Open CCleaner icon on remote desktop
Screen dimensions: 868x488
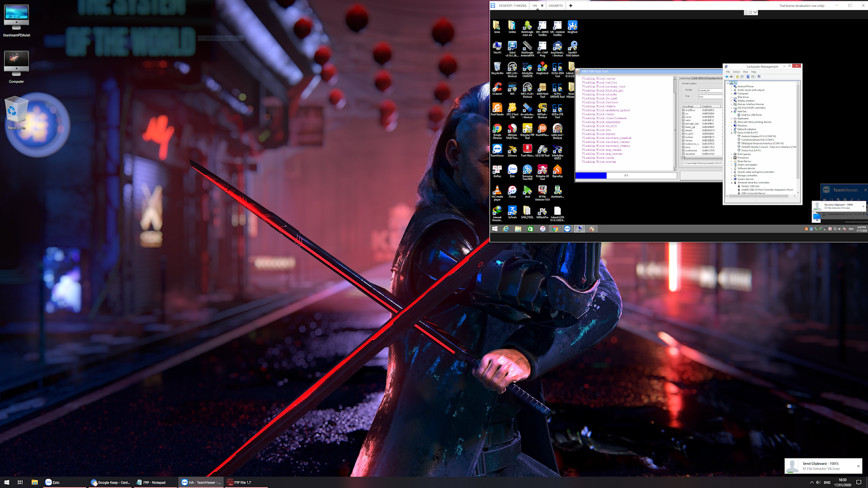click(x=497, y=88)
